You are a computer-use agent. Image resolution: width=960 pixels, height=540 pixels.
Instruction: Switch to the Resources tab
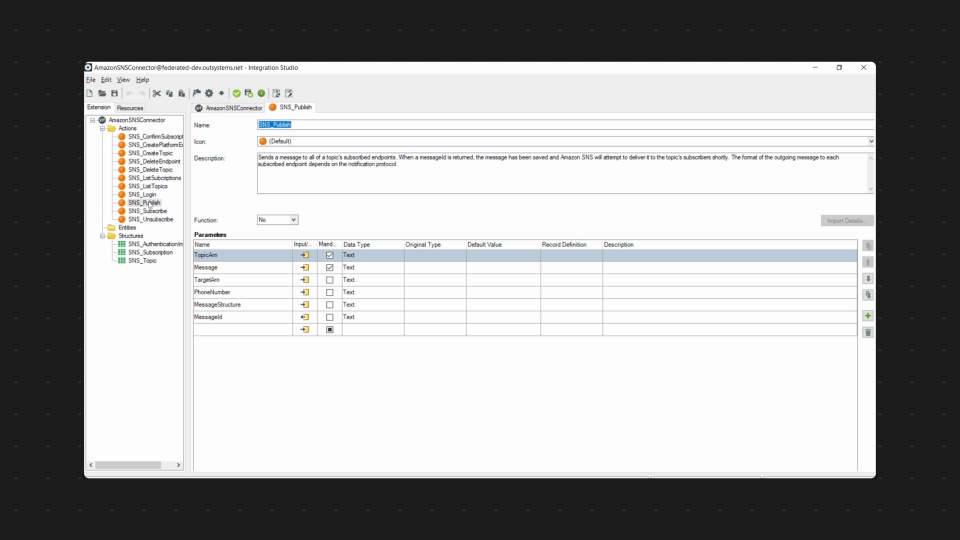(x=130, y=108)
